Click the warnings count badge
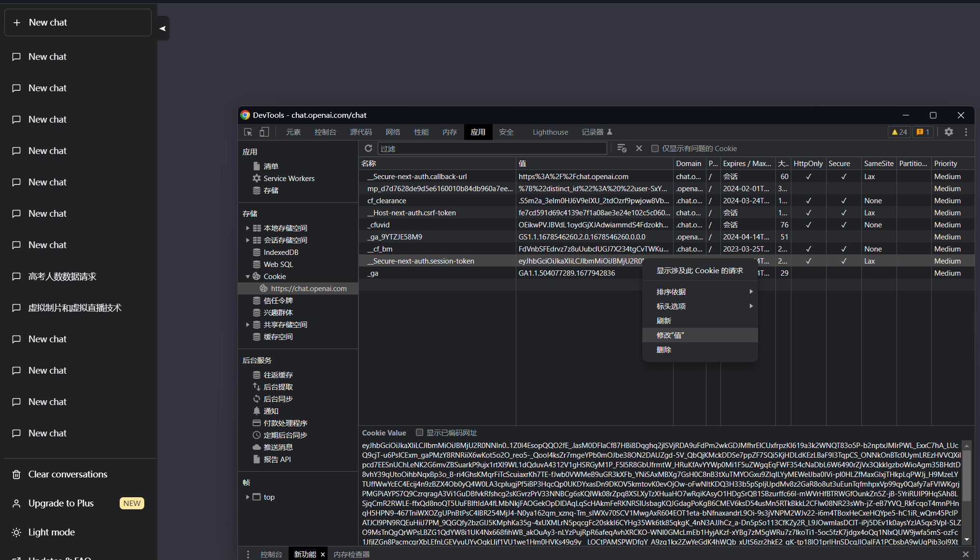980x560 pixels. click(x=899, y=132)
